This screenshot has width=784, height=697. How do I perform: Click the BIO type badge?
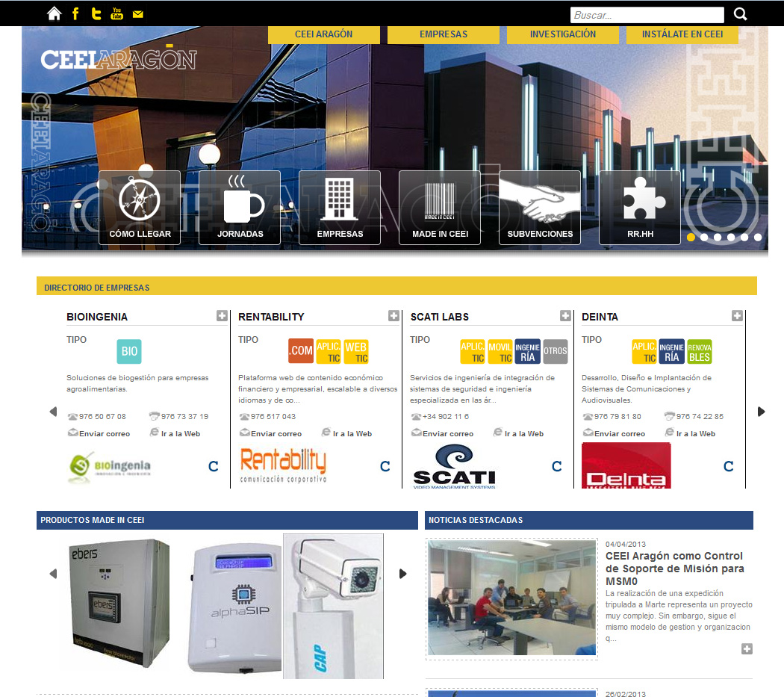point(129,351)
